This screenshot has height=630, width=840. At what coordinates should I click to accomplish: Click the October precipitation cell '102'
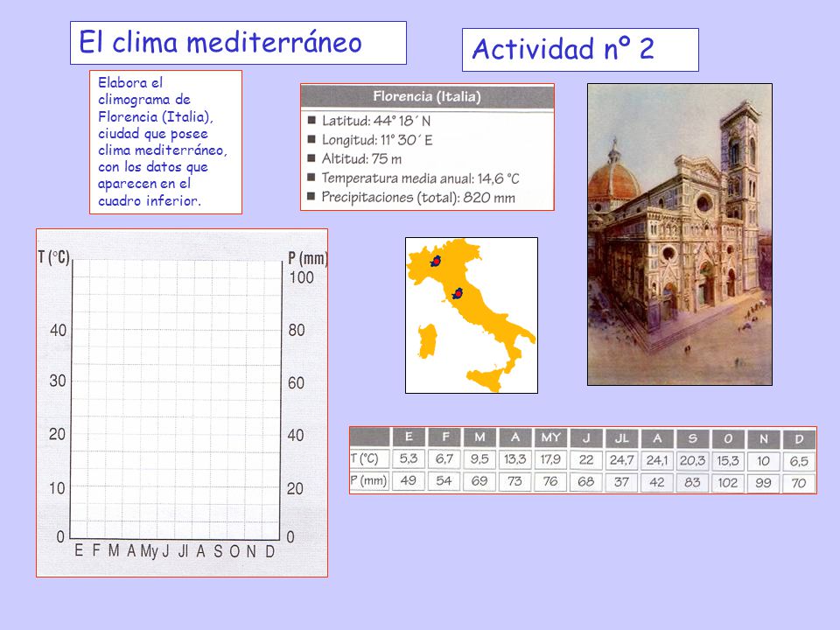(x=728, y=483)
